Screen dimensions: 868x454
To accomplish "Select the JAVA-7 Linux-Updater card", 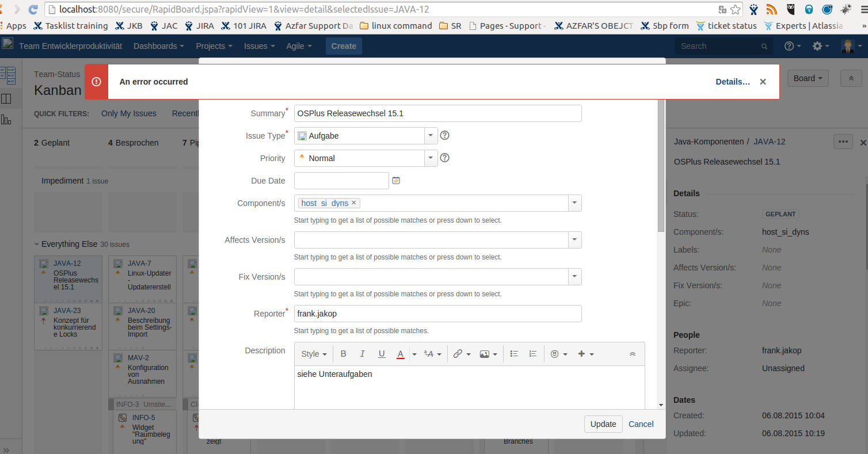I will tap(143, 279).
